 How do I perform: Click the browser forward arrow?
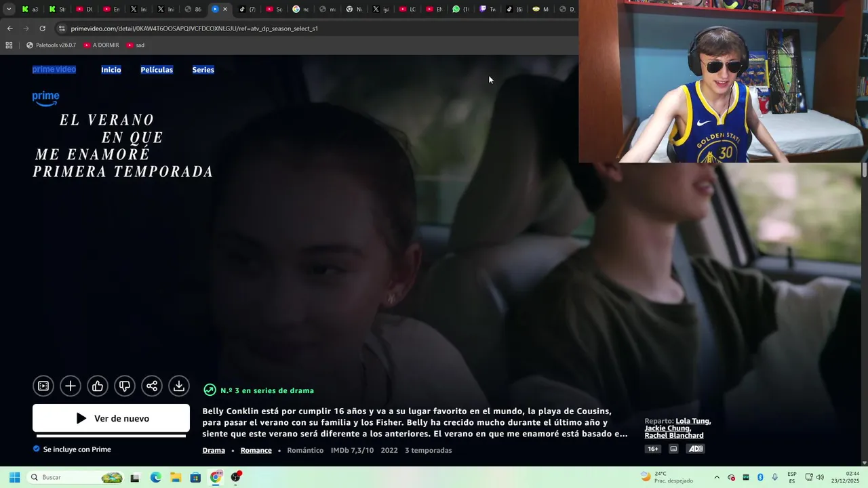coord(26,28)
